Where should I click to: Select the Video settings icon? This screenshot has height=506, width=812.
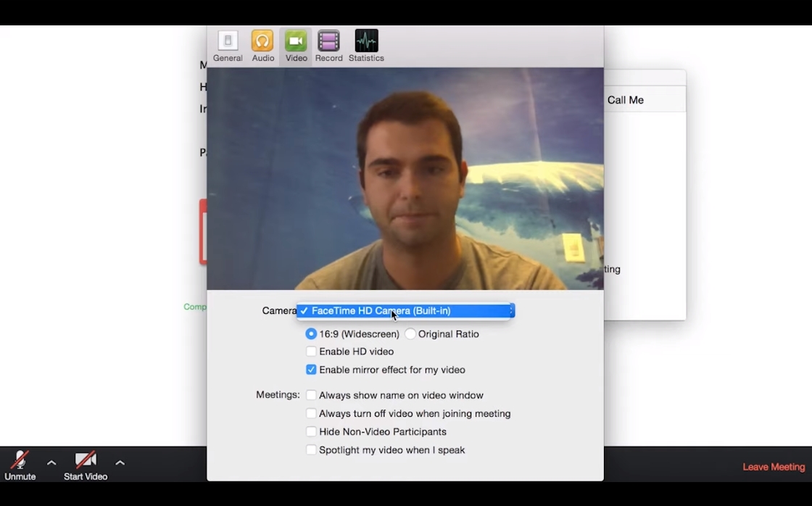point(296,41)
